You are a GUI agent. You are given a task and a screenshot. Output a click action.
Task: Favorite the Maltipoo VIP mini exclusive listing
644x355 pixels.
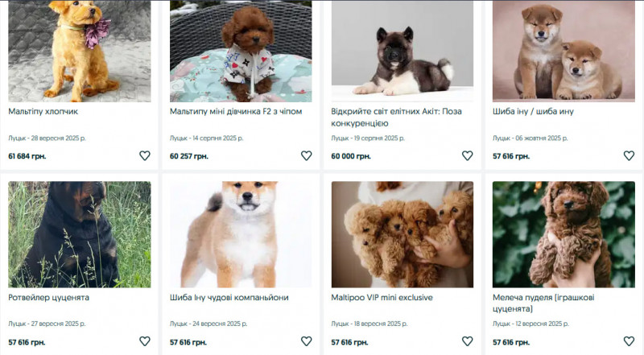point(468,341)
